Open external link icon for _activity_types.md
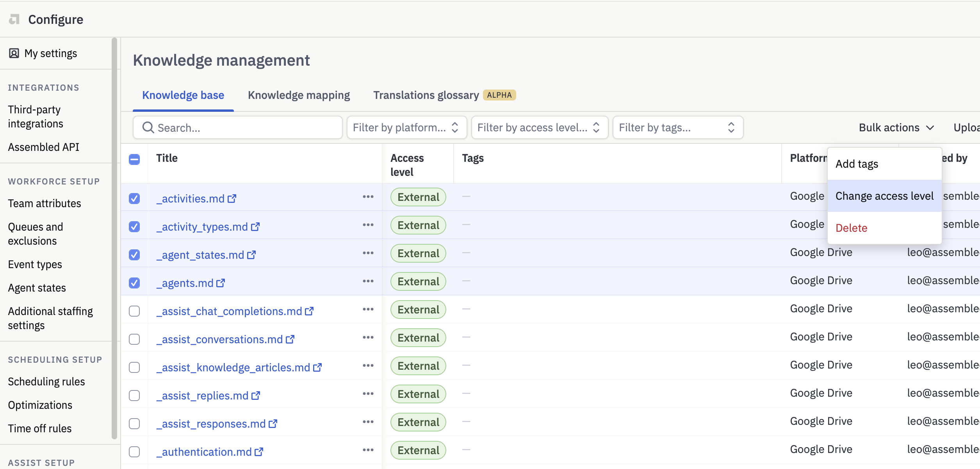The image size is (980, 469). [255, 227]
